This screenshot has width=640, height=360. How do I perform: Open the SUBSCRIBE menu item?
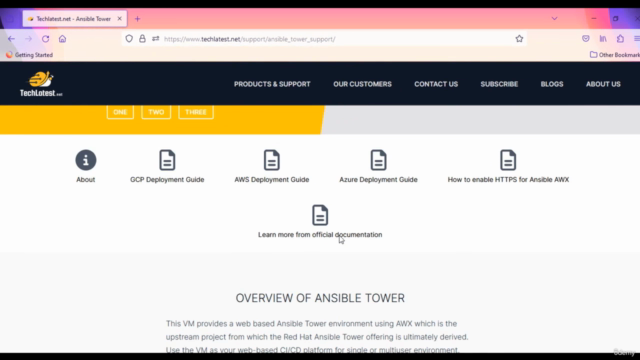499,84
